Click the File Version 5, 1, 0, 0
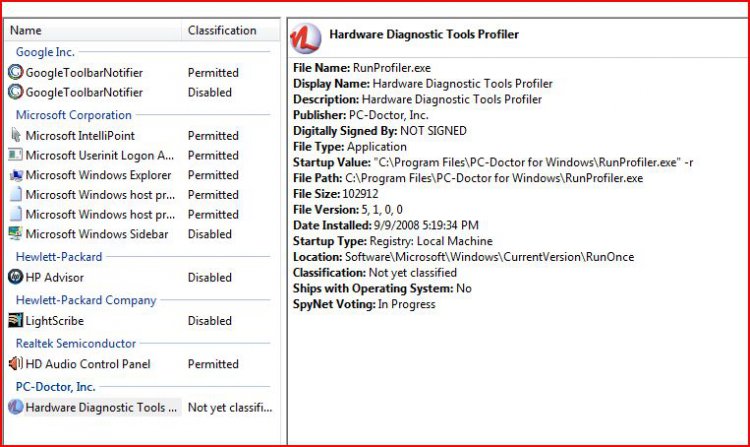Image resolution: width=750 pixels, height=447 pixels. point(348,210)
